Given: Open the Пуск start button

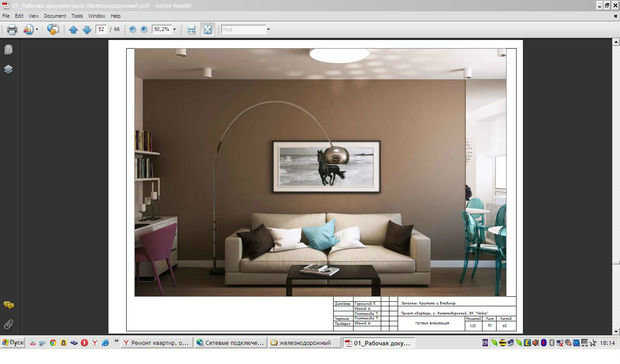Looking at the screenshot, I should (13, 343).
